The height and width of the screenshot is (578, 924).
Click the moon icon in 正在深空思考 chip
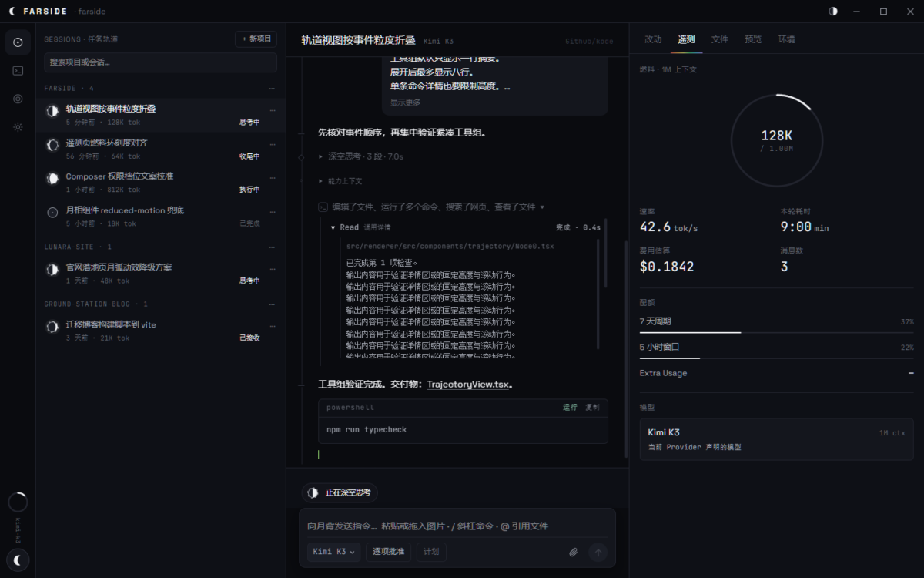click(x=313, y=492)
